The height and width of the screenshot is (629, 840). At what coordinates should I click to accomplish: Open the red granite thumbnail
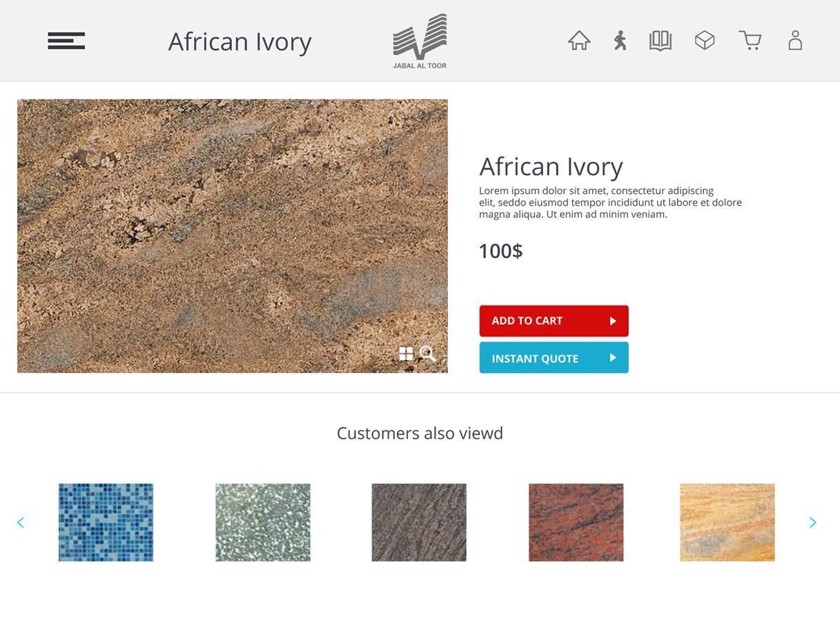click(576, 522)
